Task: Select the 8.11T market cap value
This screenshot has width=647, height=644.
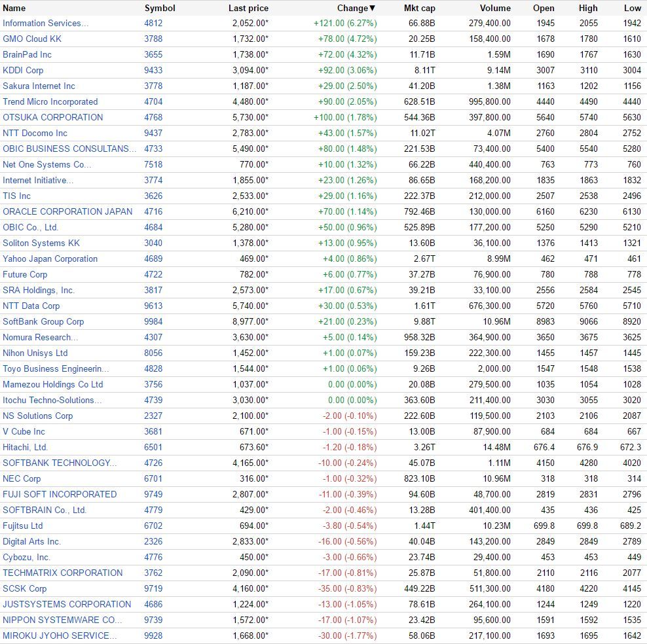Action: tap(424, 71)
